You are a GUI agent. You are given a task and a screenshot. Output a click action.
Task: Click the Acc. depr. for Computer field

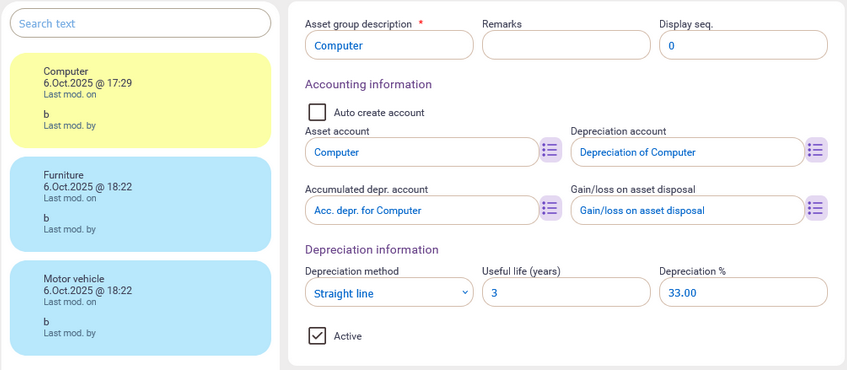point(422,210)
